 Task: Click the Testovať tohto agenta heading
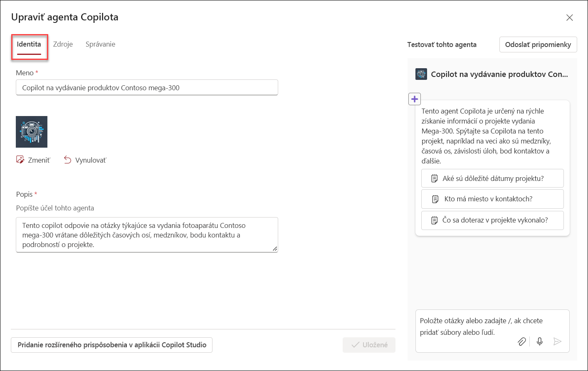[442, 45]
